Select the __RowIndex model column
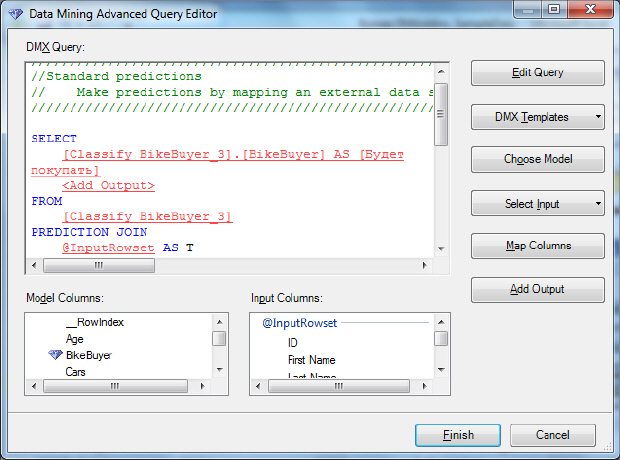 [x=95, y=322]
